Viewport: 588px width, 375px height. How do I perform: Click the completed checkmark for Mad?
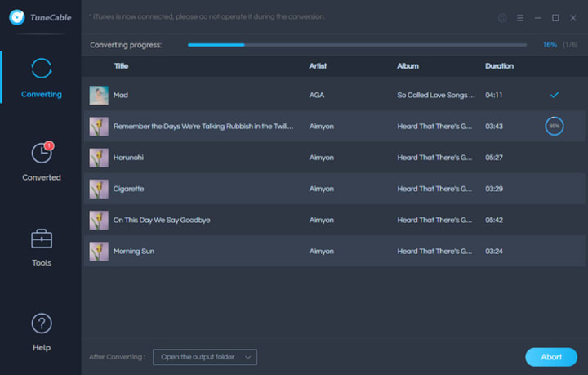tap(555, 95)
